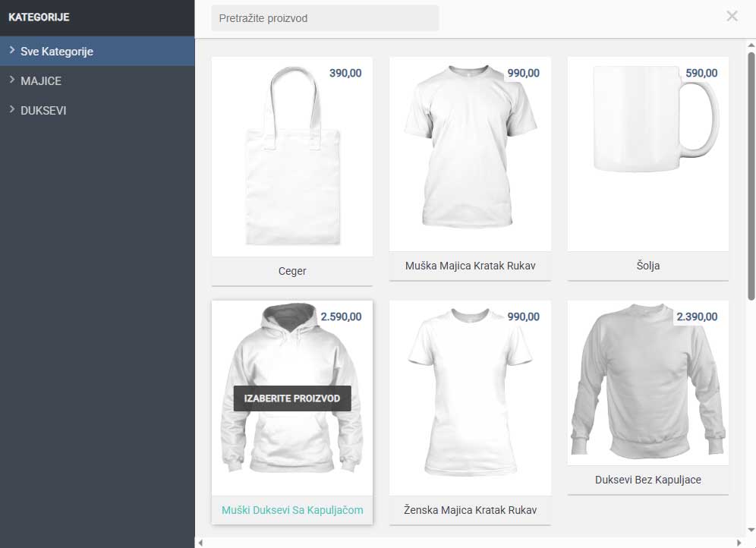The image size is (756, 548).
Task: Select the Duksevi Bez Kapuljace thumbnail
Action: (x=647, y=383)
